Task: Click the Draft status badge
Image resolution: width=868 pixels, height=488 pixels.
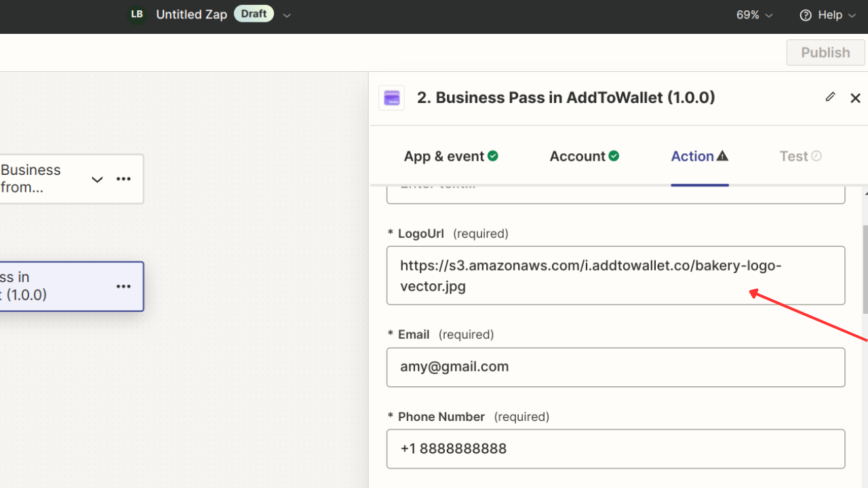Action: pos(254,14)
